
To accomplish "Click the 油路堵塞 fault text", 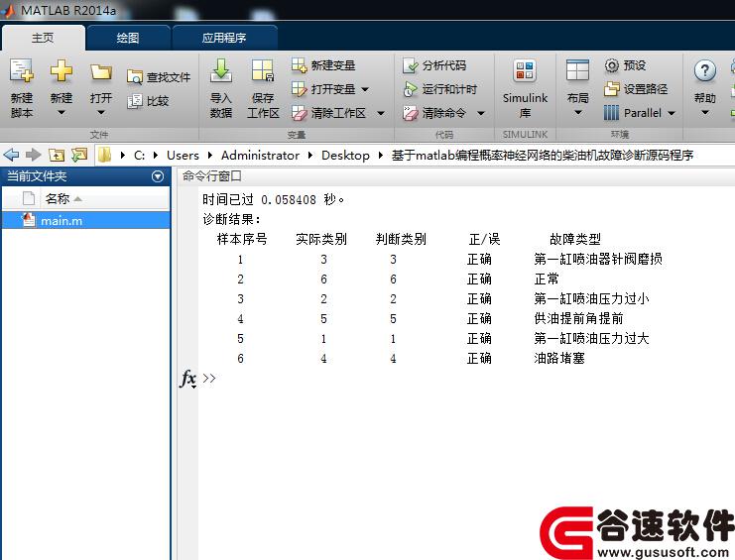I will 559,359.
